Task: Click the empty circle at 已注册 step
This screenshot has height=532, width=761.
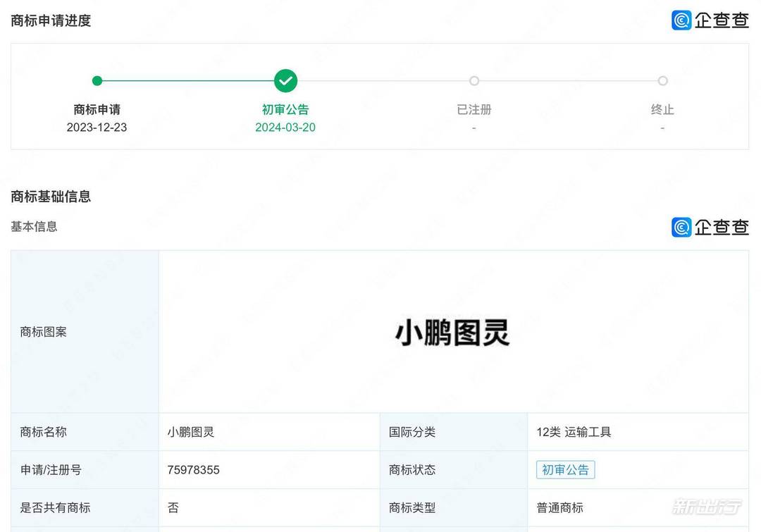Action: 474,80
